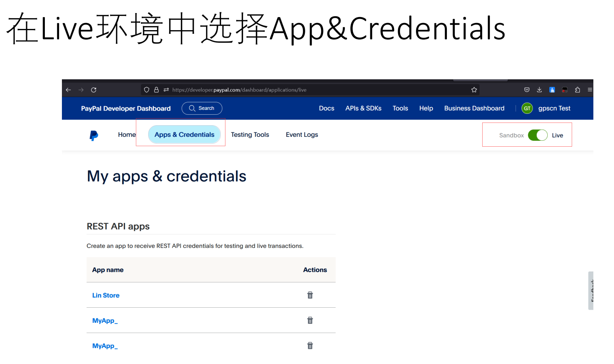Open the Lin Store app link
Image resolution: width=614 pixels, height=364 pixels.
106,295
